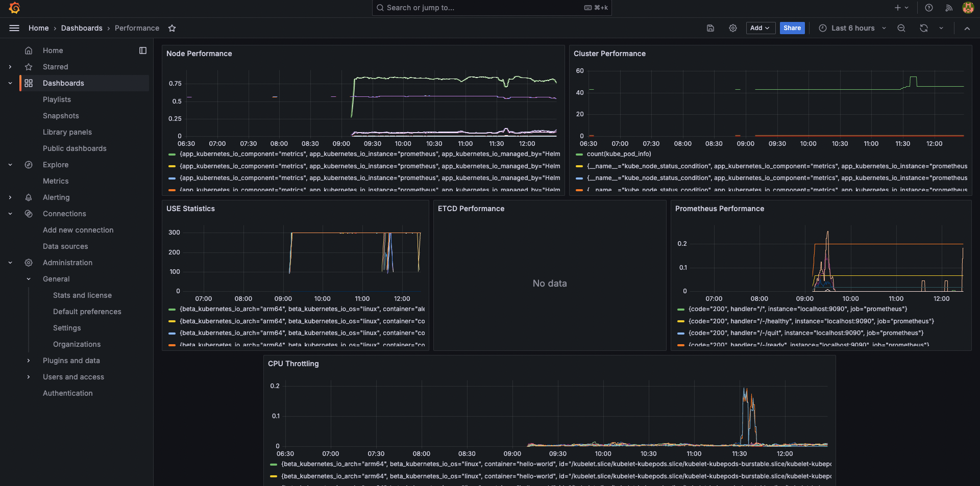The width and height of the screenshot is (980, 486).
Task: Go to Library panels
Action: (67, 132)
